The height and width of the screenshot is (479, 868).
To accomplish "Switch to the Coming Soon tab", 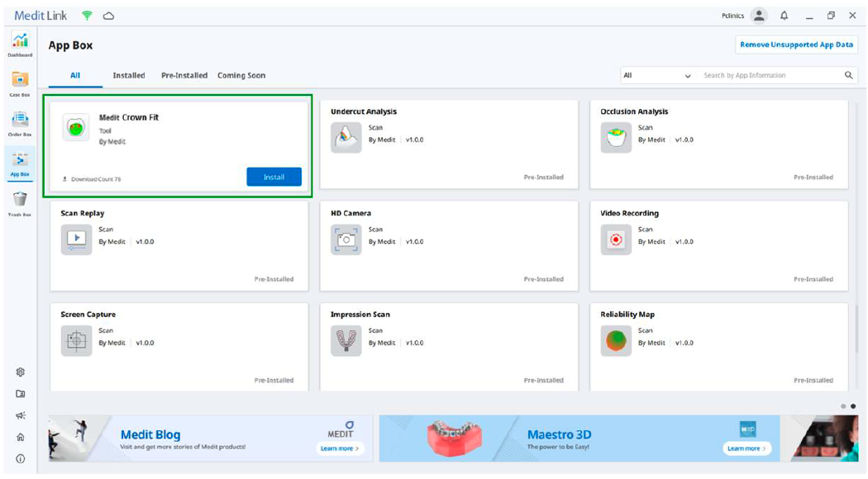I will [x=241, y=75].
